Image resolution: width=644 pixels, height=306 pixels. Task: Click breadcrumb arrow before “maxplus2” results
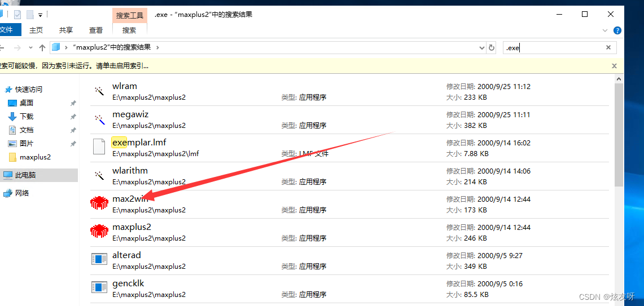65,47
